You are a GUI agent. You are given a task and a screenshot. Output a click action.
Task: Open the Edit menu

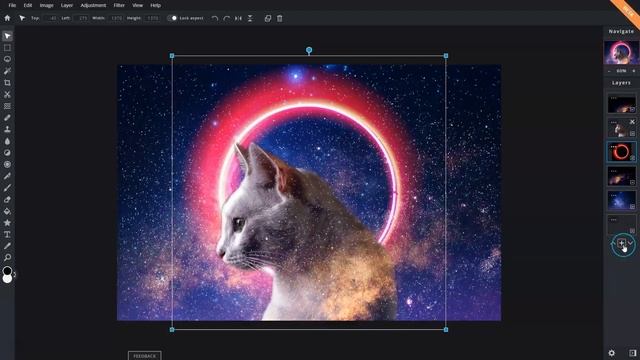point(28,5)
